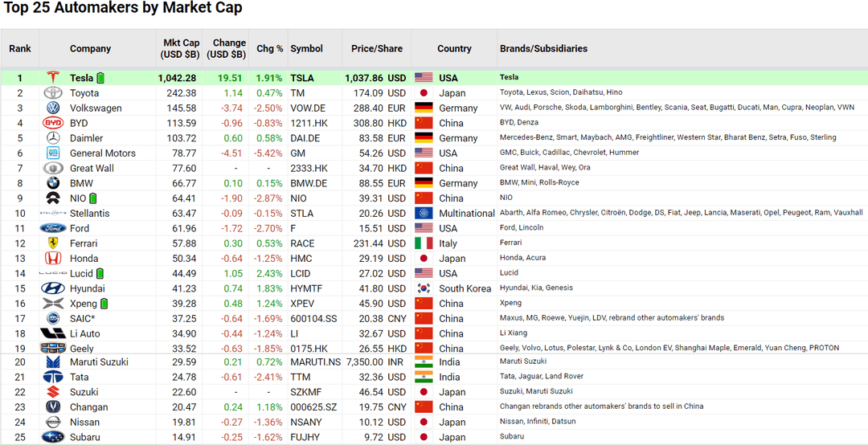Image resolution: width=868 pixels, height=445 pixels.
Task: Select the Volkswagen logo icon
Action: 53,108
